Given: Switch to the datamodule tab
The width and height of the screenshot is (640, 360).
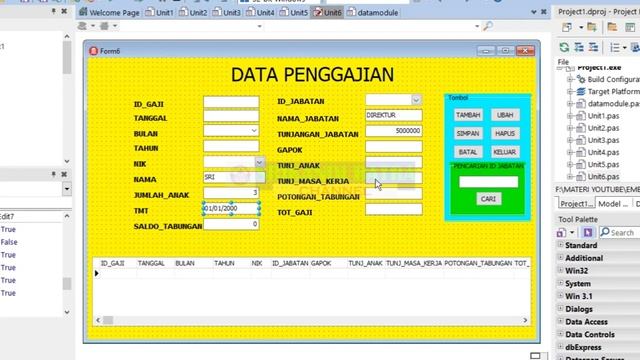Looking at the screenshot, I should point(373,13).
